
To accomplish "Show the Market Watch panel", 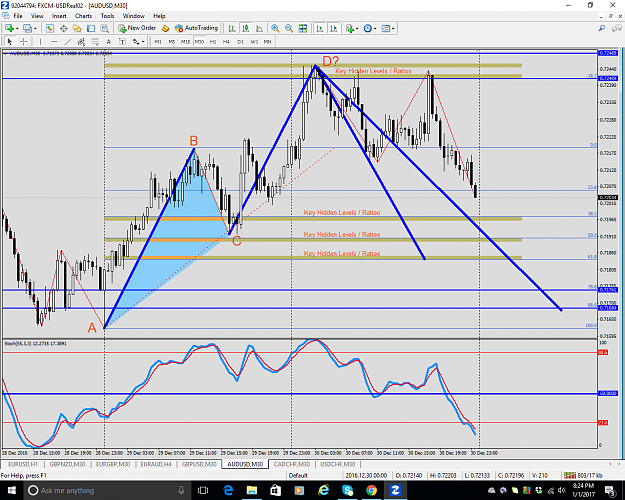I will tap(49, 28).
